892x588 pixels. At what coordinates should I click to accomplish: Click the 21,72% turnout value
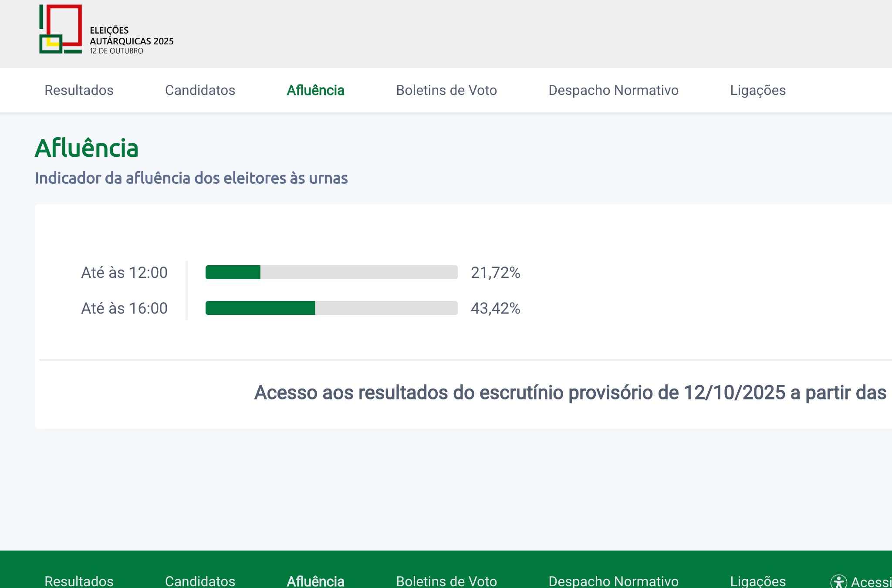coord(495,273)
